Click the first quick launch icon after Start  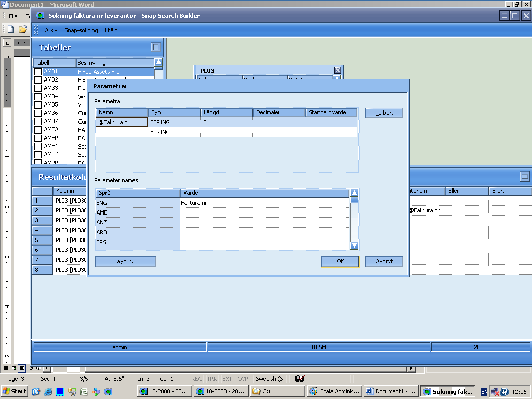(x=36, y=392)
